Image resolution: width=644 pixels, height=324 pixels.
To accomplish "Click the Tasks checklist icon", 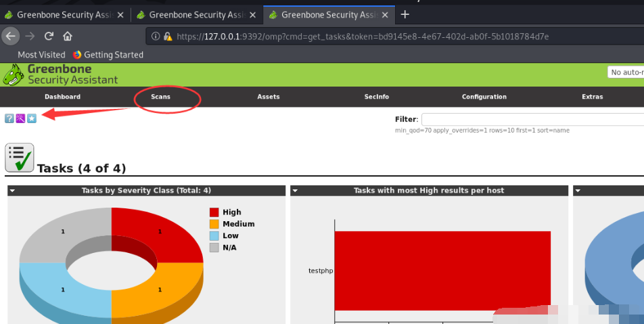I will click(x=20, y=158).
